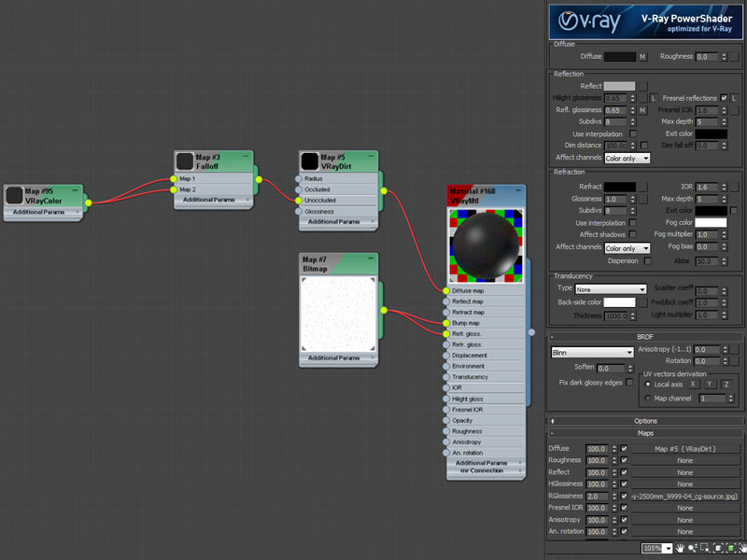Viewport: 747px width, 560px height.
Task: Collapse the Map #95 VRayColor node
Action: click(76, 190)
